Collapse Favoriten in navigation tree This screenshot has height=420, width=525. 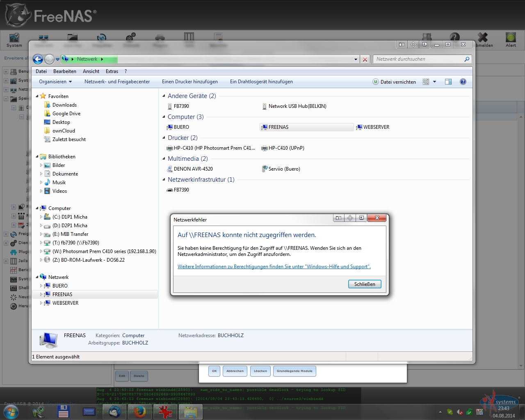37,96
